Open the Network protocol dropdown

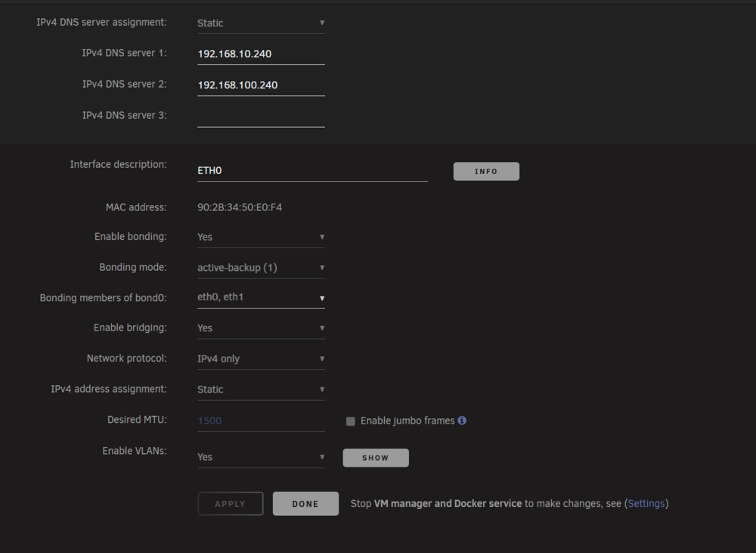261,359
